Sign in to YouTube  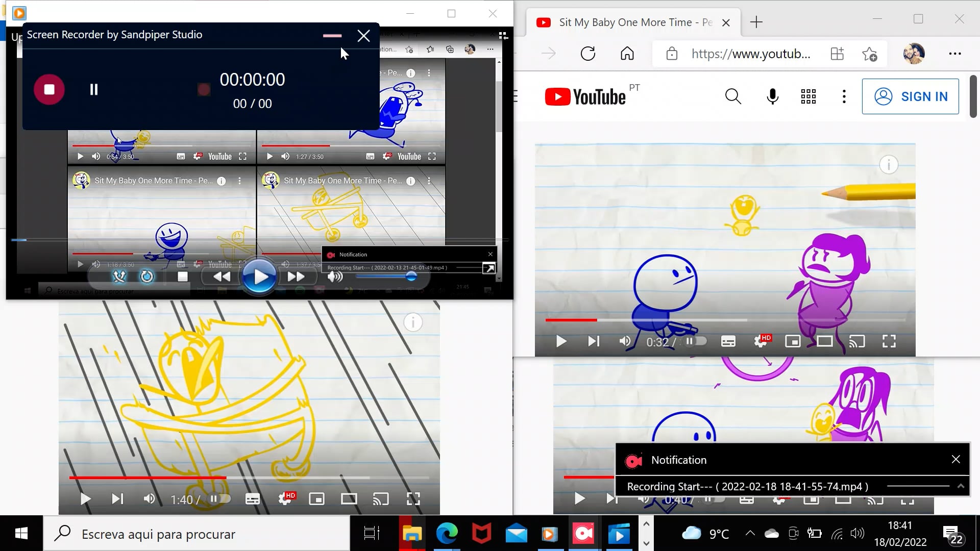911,96
